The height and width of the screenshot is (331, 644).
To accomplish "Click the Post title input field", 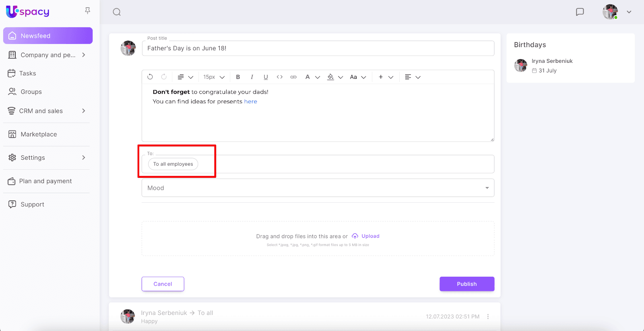I will (x=318, y=48).
